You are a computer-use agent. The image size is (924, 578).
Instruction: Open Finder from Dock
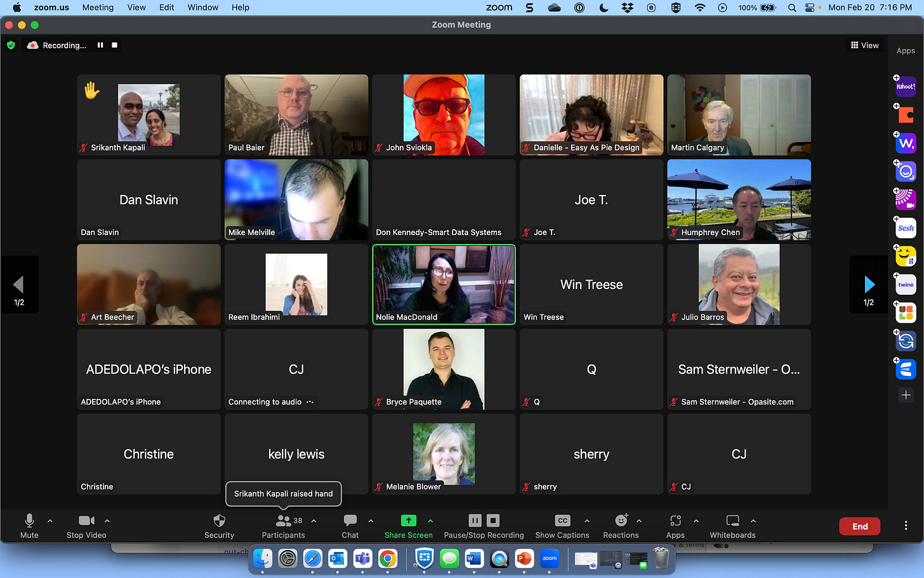pyautogui.click(x=263, y=558)
